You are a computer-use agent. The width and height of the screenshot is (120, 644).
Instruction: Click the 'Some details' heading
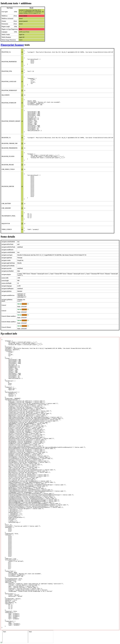tap(8, 236)
